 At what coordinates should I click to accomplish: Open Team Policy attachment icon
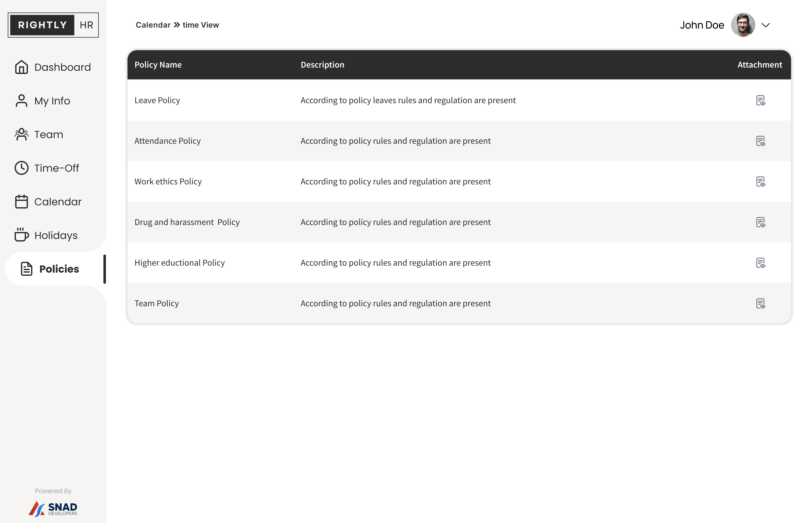coord(760,303)
